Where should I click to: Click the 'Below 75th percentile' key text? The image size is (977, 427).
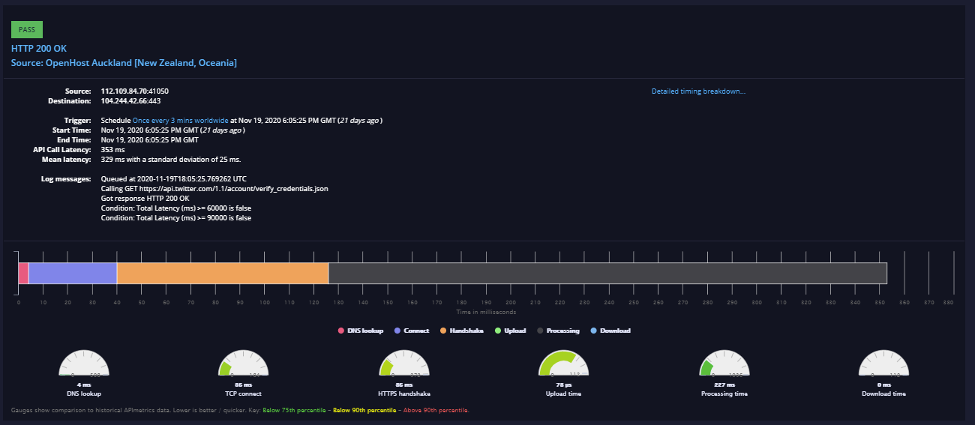295,411
